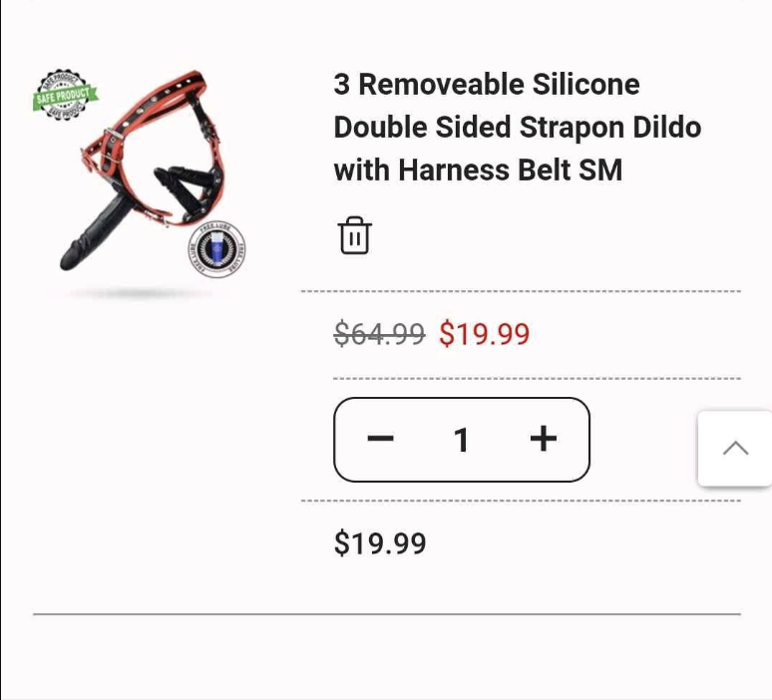Viewport: 772px width, 700px height.
Task: Click the shadow beneath the product photo
Action: point(138,293)
